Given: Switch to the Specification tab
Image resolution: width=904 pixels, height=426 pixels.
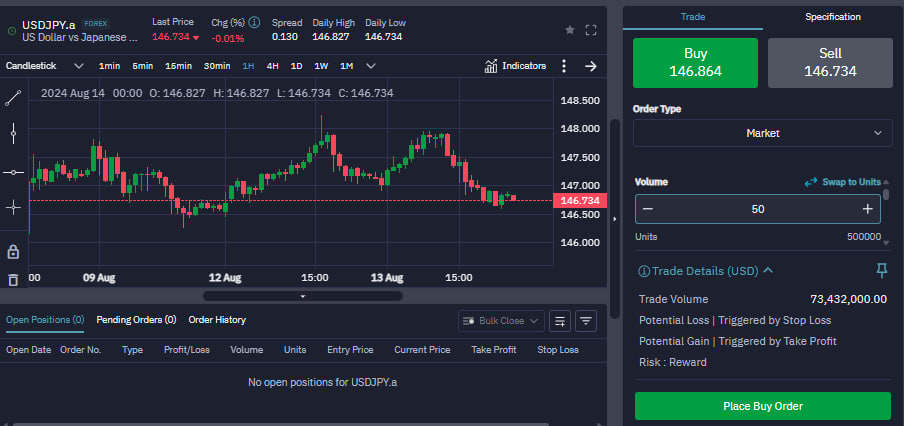Looking at the screenshot, I should [x=833, y=17].
